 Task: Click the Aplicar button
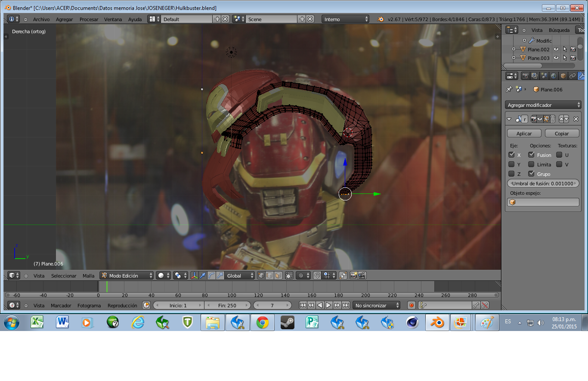(524, 134)
